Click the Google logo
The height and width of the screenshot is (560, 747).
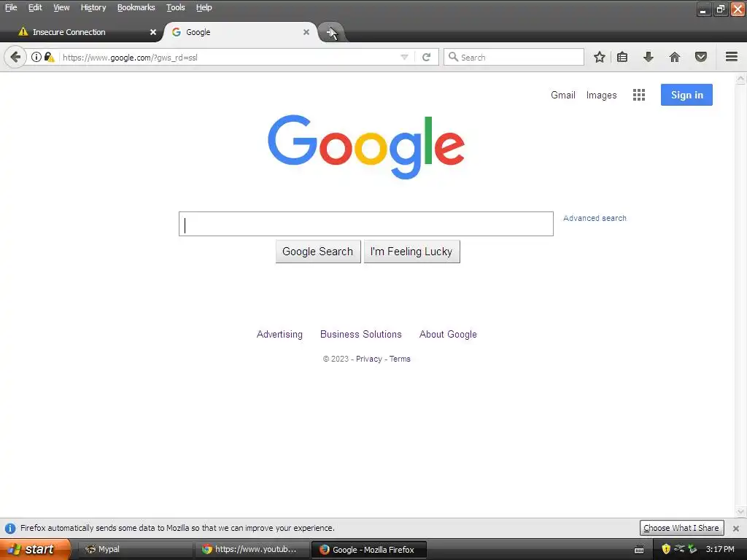[x=366, y=147]
